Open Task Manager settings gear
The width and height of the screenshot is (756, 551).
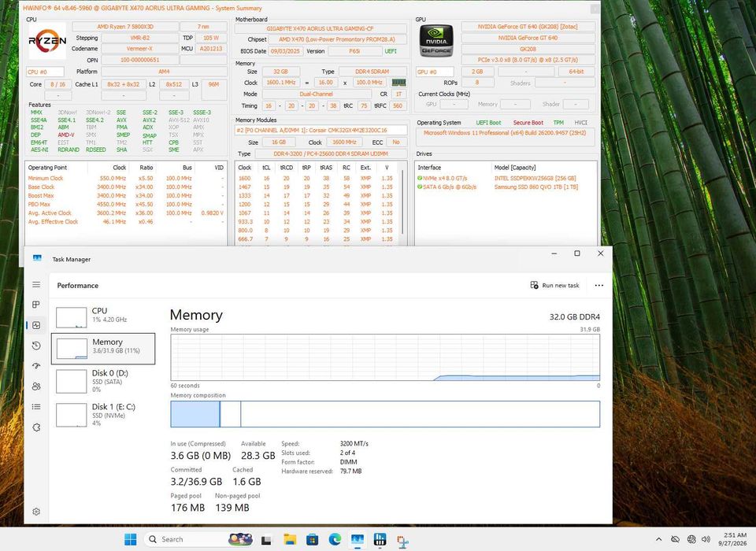36,512
